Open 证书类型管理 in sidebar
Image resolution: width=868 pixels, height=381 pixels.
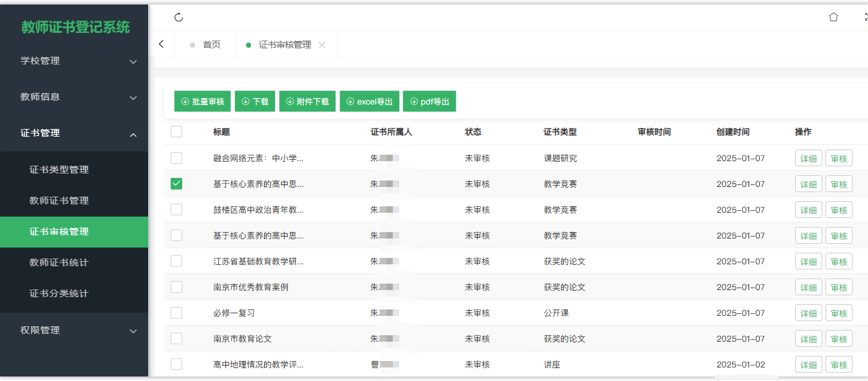(59, 170)
